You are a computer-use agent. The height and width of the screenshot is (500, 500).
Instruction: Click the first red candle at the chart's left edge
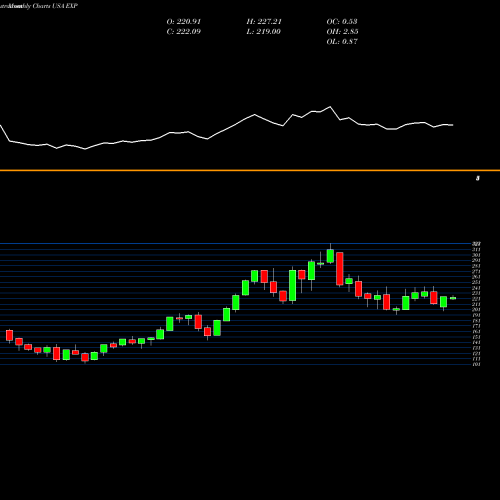[x=9, y=335]
